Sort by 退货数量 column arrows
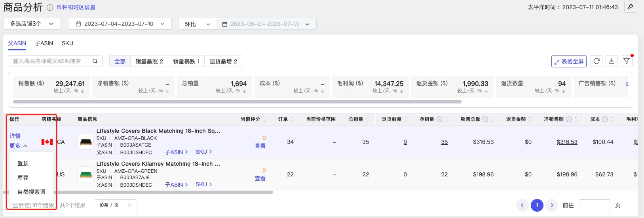This screenshot has width=644, height=218. pyautogui.click(x=406, y=119)
